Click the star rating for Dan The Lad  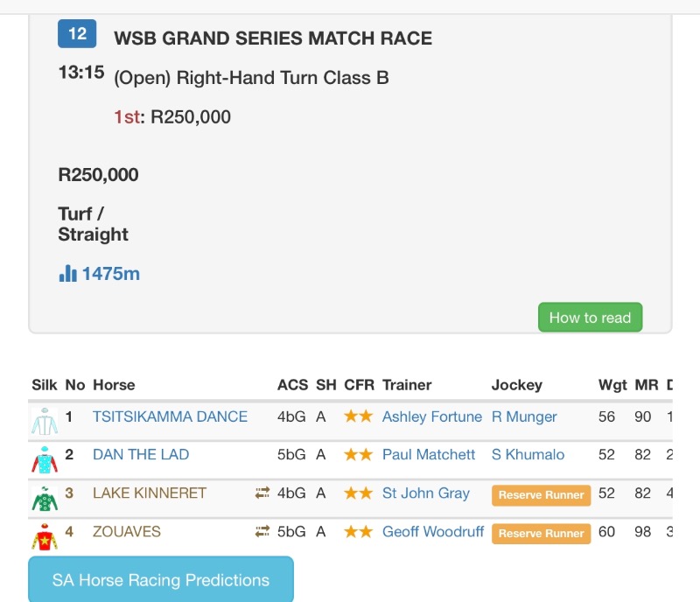coord(358,454)
